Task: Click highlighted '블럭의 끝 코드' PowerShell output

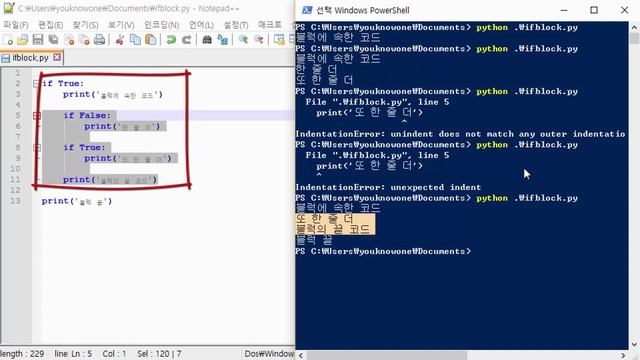Action: tap(333, 229)
